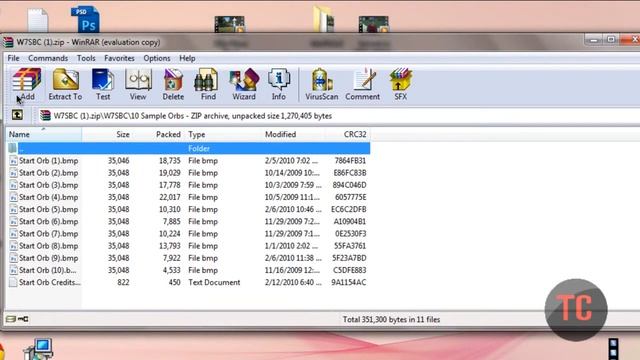This screenshot has height=360, width=640.
Task: Select the first video thumbnail on desktop
Action: pyautogui.click(x=229, y=24)
